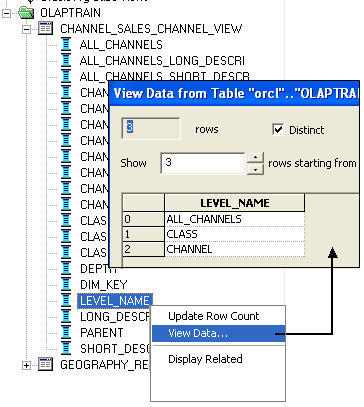
Task: Select the PARENT column
Action: [x=102, y=333]
